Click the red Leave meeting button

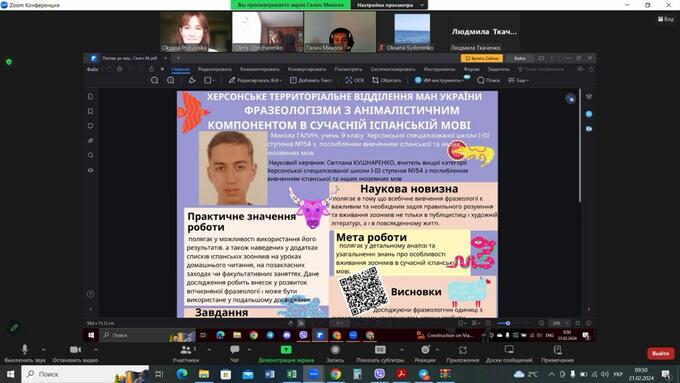coord(660,354)
